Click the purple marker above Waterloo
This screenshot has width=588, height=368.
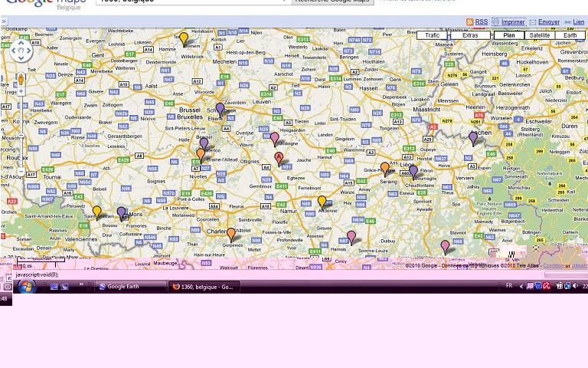204,143
